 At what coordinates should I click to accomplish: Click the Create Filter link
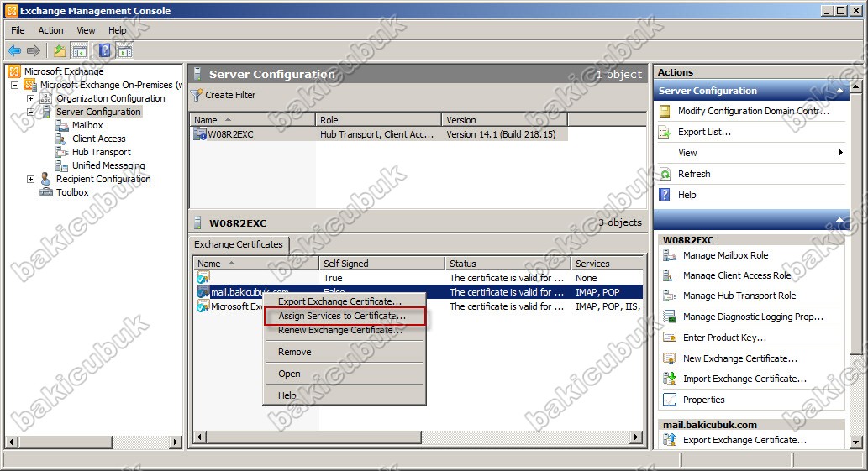(x=230, y=95)
